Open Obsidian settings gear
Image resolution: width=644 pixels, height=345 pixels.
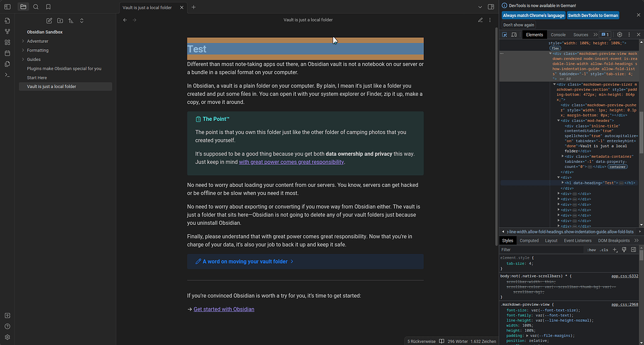[8, 337]
